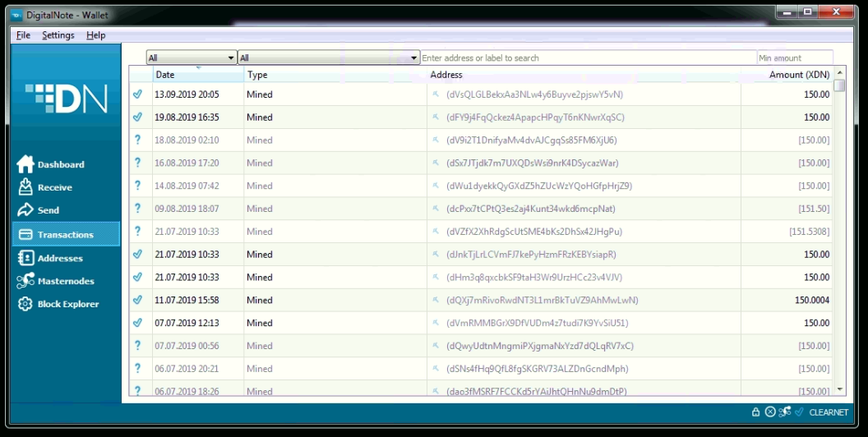868x437 pixels.
Task: Click address dVmRMMBGrX9DfVUDm4z7tudi7K9YvSiU51
Action: click(538, 323)
